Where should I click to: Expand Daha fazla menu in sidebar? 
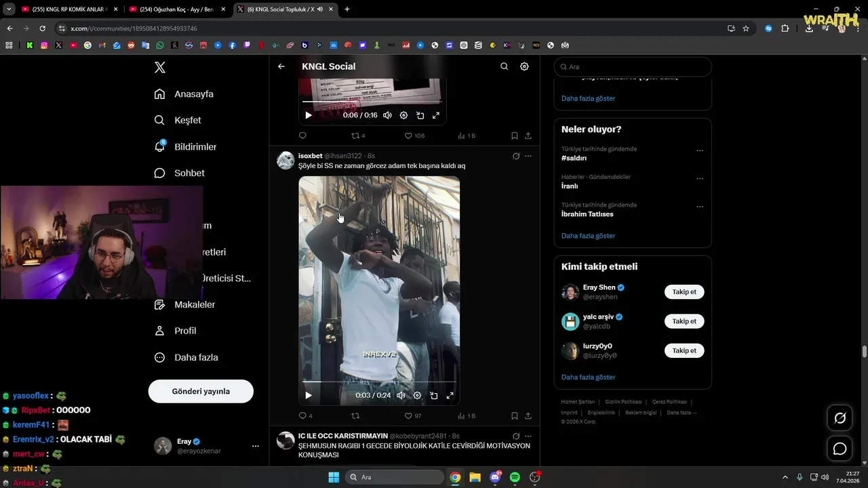[x=186, y=357]
